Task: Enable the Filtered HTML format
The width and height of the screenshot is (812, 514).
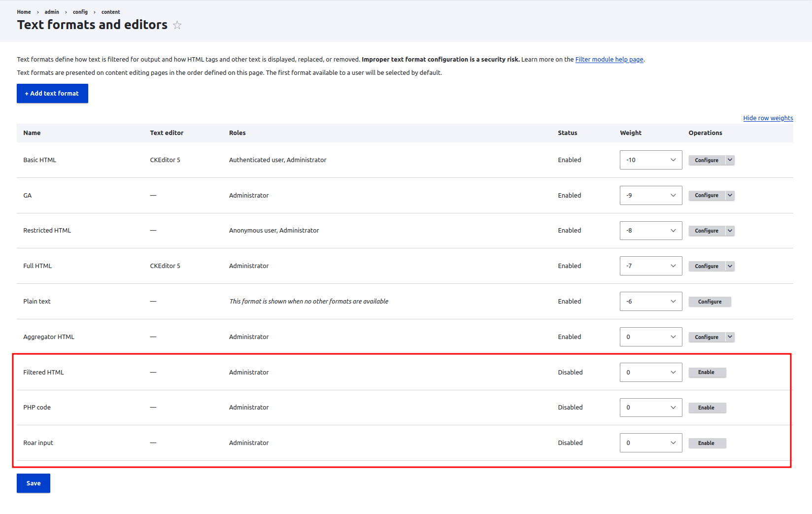Action: tap(707, 373)
